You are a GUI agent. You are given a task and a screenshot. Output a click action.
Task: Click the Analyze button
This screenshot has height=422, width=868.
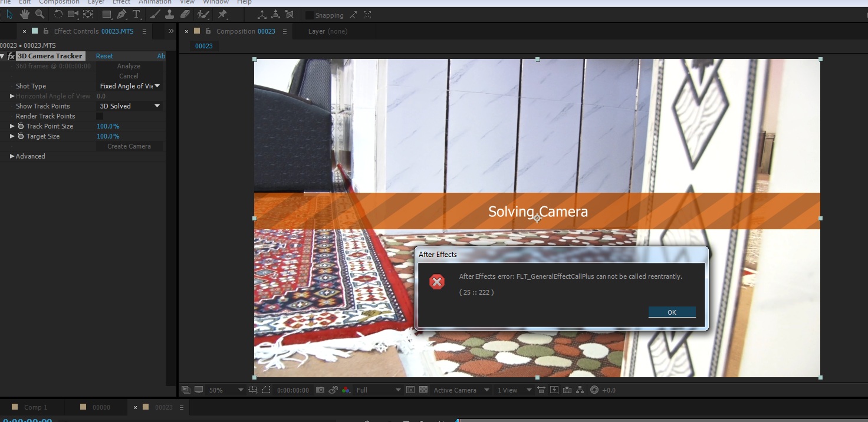point(129,66)
